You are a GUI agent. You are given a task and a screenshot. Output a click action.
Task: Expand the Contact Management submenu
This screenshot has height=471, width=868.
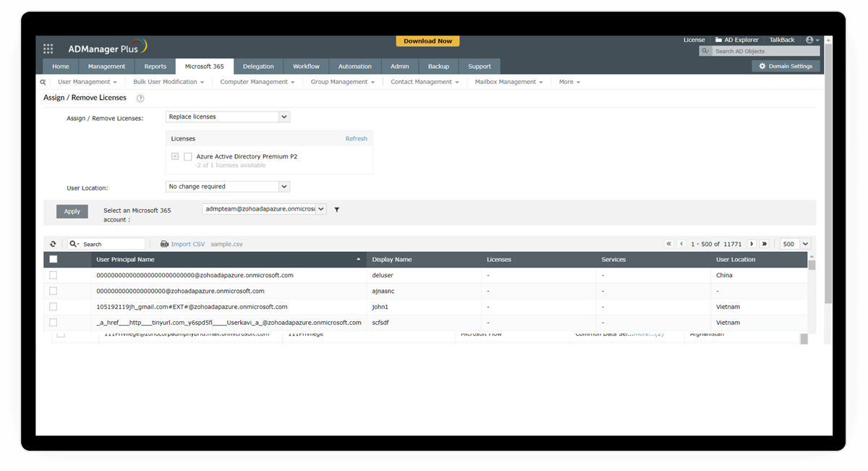425,82
